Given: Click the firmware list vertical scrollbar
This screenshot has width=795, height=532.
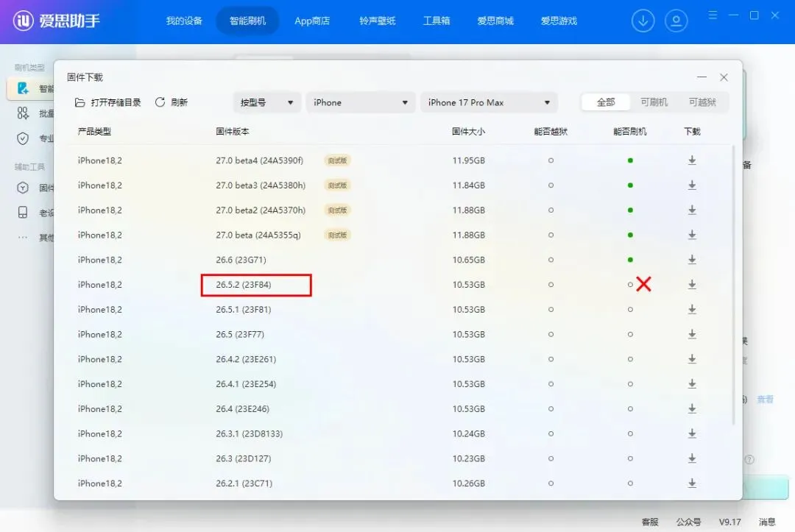Looking at the screenshot, I should (x=733, y=285).
